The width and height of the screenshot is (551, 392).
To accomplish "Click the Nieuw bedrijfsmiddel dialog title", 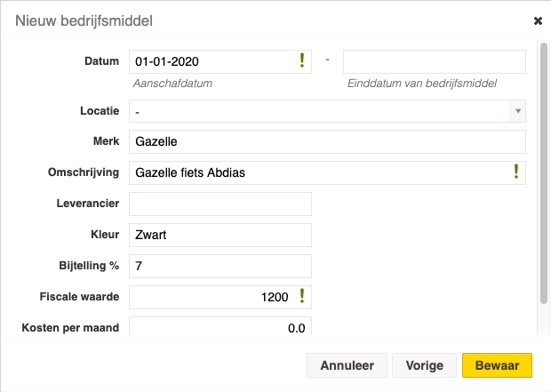I will click(x=84, y=20).
